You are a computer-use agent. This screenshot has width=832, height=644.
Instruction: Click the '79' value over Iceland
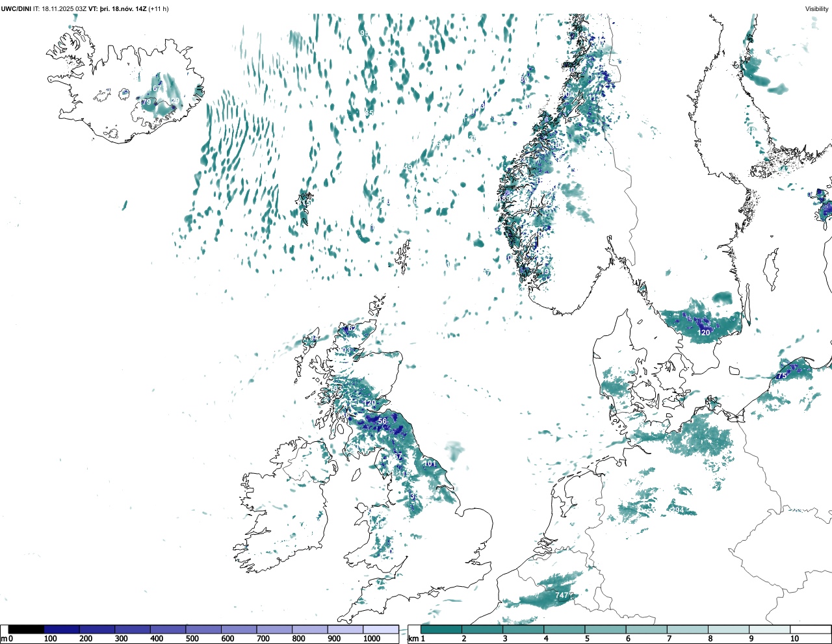tap(146, 102)
